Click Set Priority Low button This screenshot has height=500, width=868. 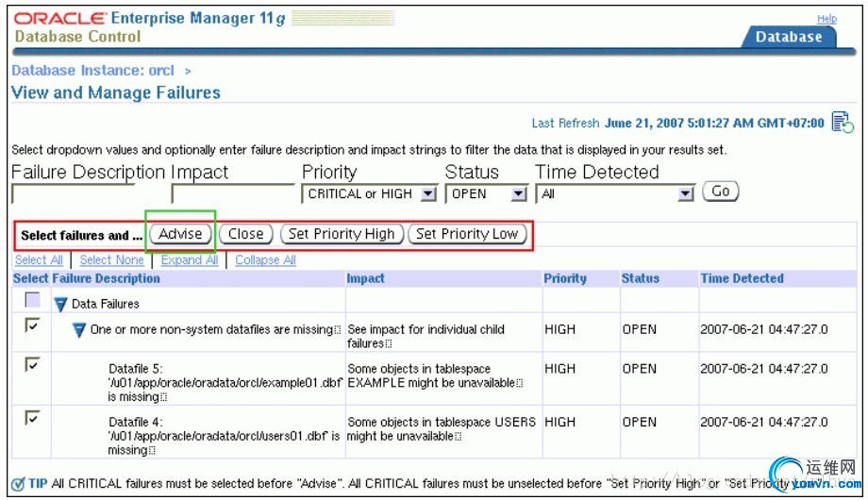[x=467, y=234]
